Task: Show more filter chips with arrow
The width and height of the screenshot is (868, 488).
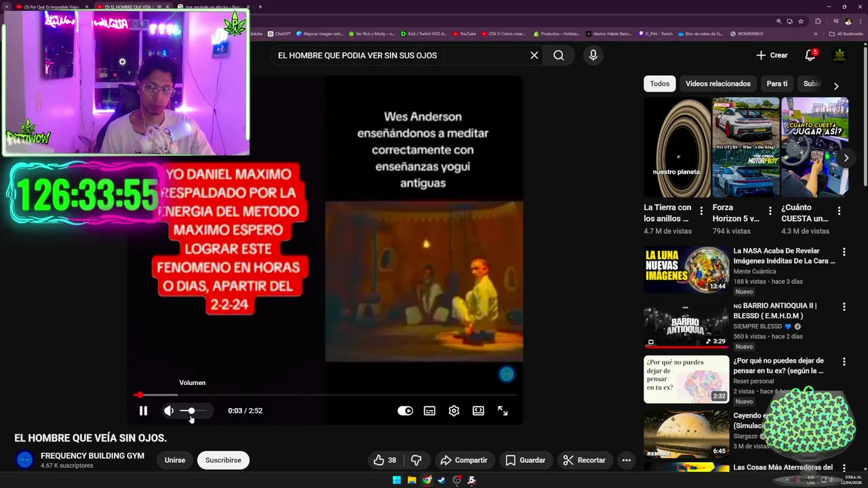Action: (x=835, y=86)
